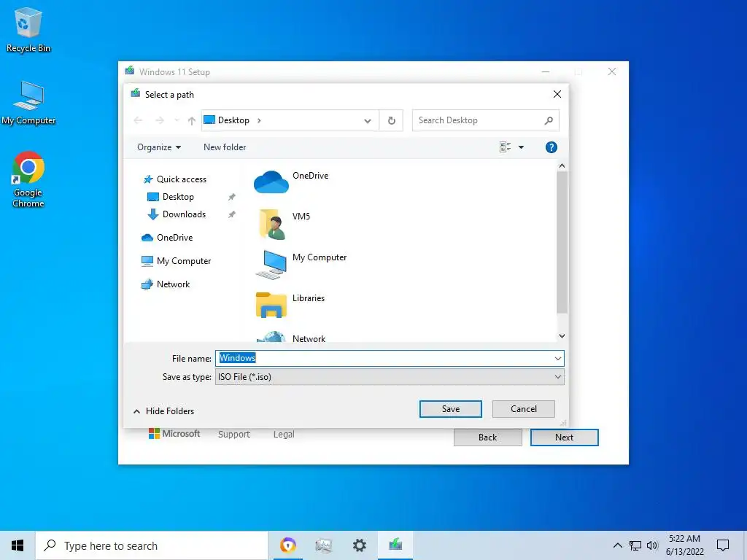The image size is (747, 560).
Task: Expand the recent locations dropdown arrow
Action: (177, 120)
